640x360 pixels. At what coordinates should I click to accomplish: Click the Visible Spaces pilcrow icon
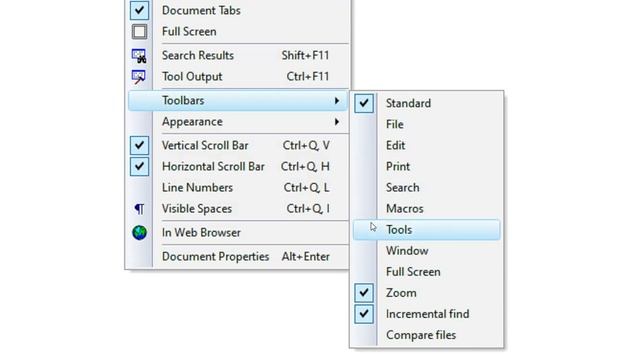pyautogui.click(x=139, y=209)
